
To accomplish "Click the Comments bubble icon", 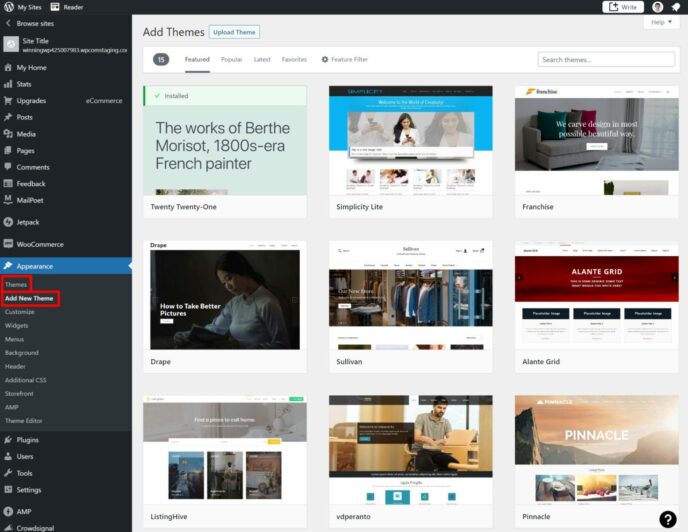I will click(8, 167).
